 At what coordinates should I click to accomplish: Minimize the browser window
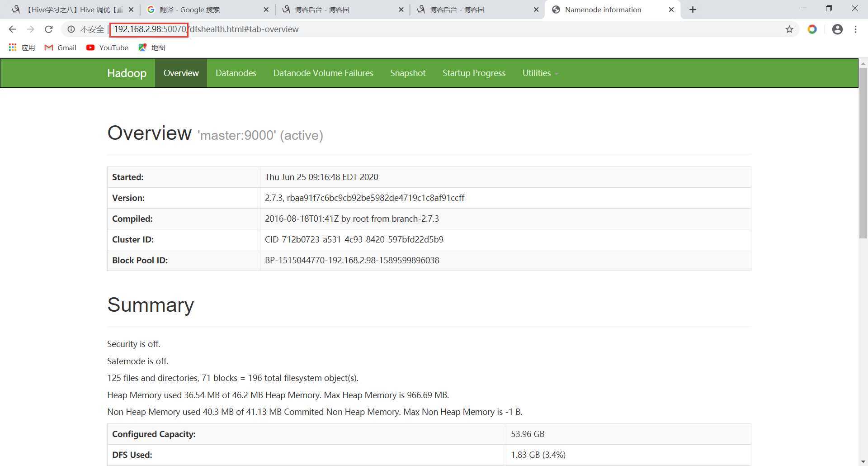pos(803,9)
